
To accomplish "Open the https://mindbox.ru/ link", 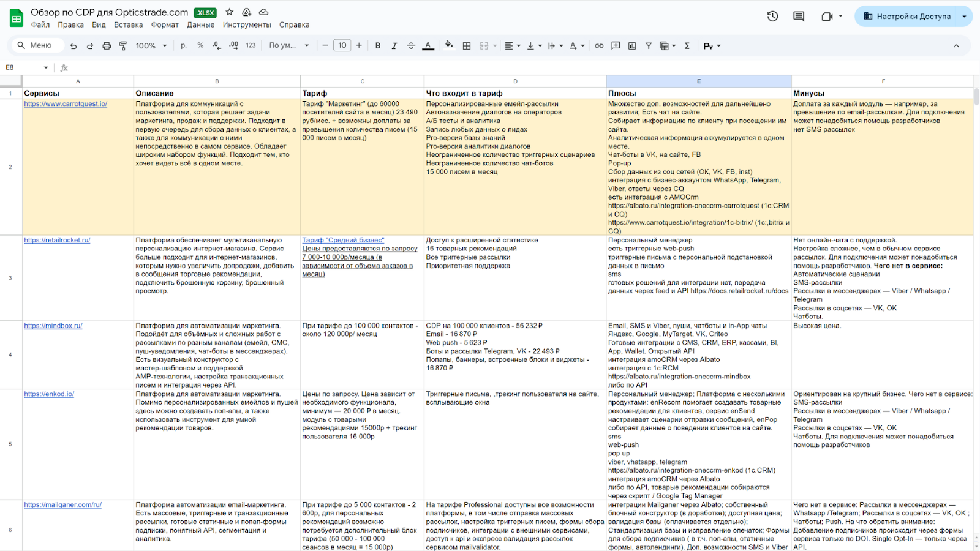I will click(x=53, y=326).
